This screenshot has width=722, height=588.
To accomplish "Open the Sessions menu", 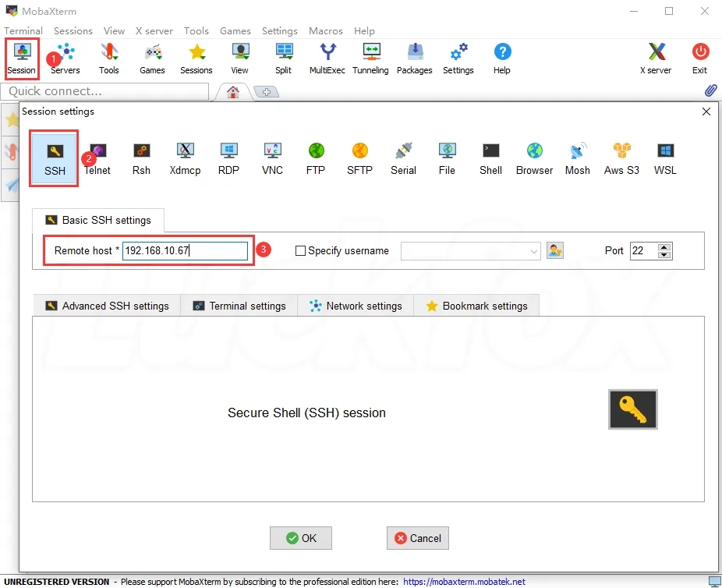I will pos(73,31).
